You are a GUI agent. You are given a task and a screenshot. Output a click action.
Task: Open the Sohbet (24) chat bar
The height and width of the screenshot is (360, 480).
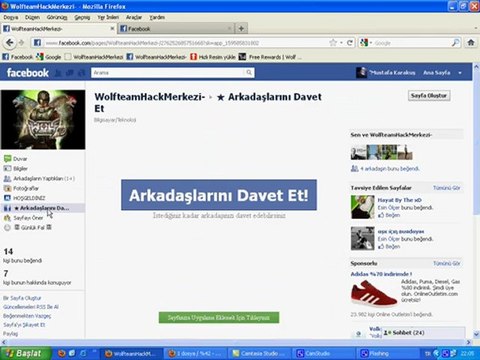click(423, 333)
